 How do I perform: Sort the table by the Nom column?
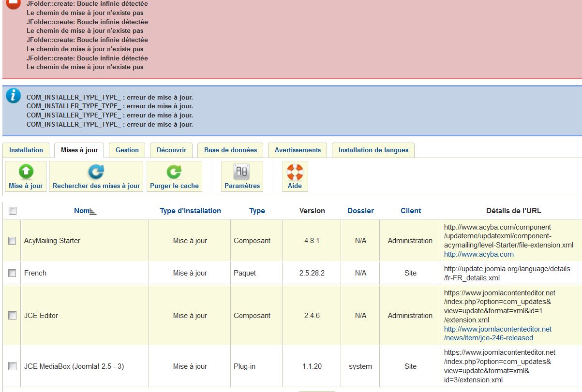click(x=82, y=211)
